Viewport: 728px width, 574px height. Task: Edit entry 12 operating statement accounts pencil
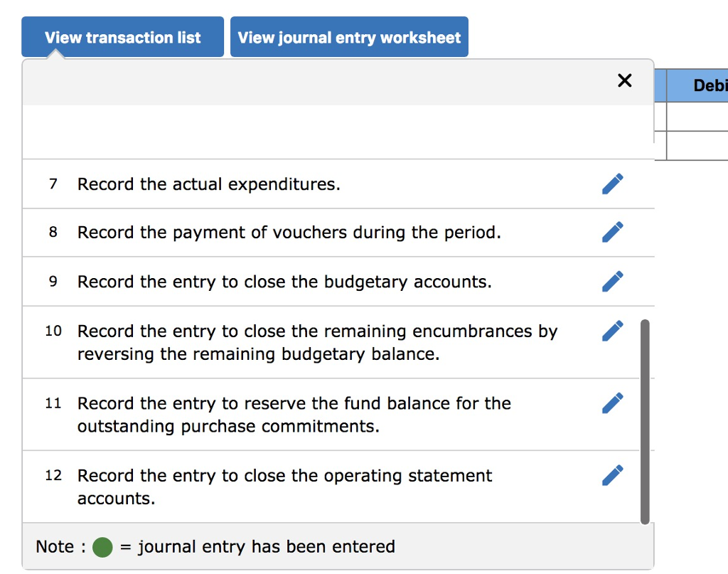(x=612, y=476)
